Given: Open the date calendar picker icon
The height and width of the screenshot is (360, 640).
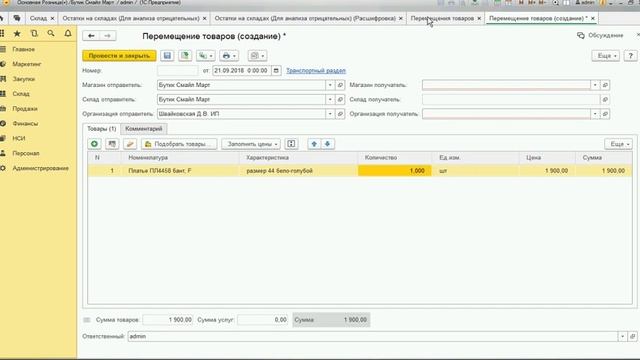Looking at the screenshot, I should pyautogui.click(x=276, y=71).
